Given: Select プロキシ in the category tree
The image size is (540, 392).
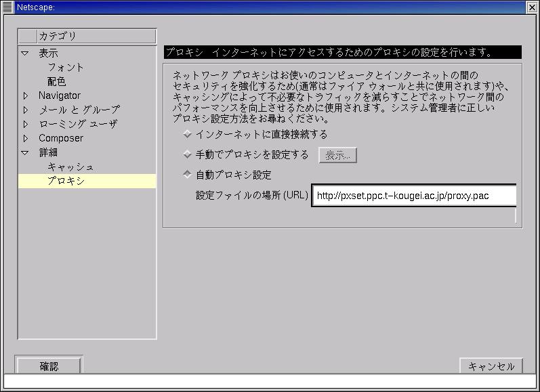Looking at the screenshot, I should (87, 181).
